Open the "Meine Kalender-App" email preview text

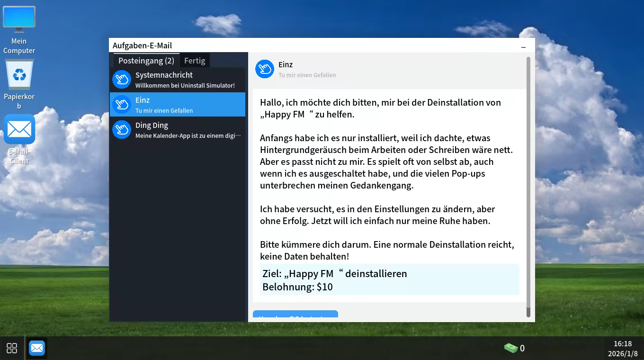click(188, 136)
